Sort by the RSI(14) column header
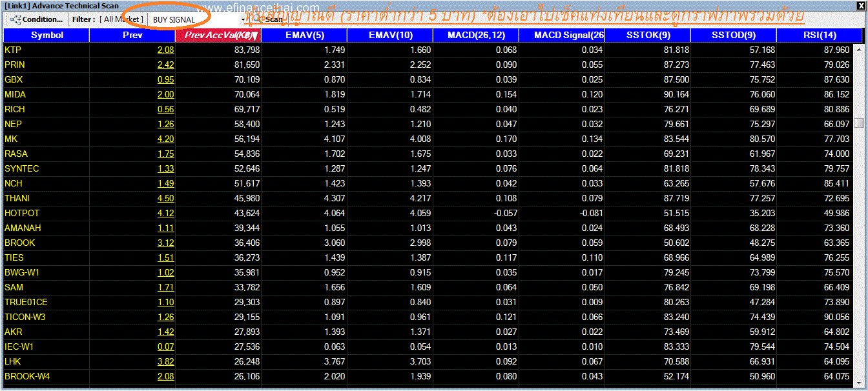Viewport: 868px width, 391px height. pos(820,35)
